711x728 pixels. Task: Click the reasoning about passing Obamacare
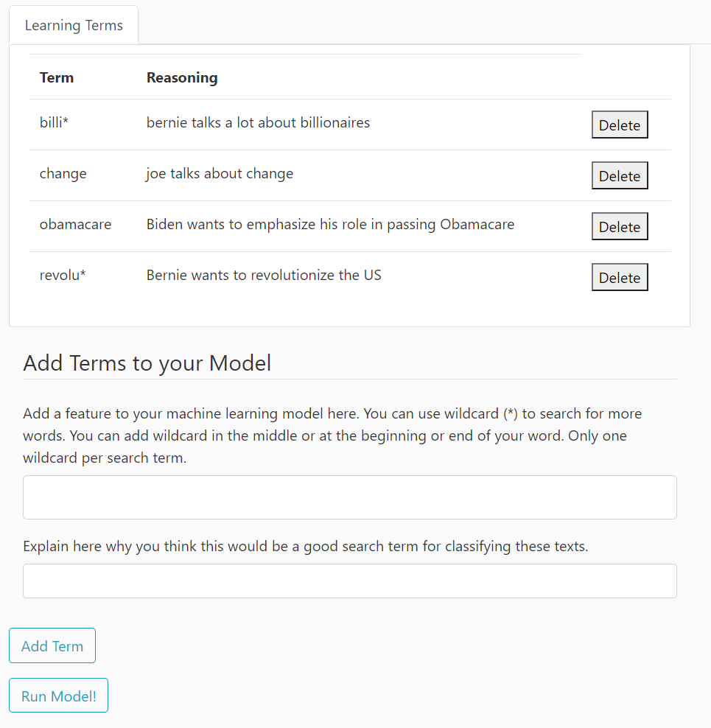point(330,225)
